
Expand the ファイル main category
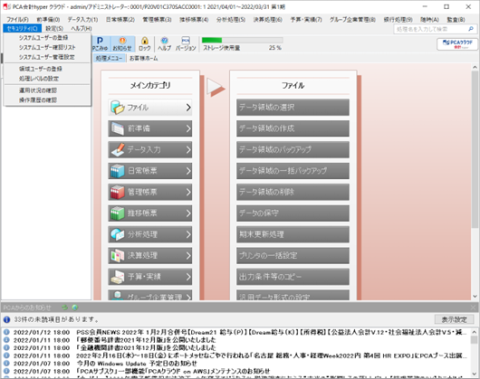coord(150,107)
